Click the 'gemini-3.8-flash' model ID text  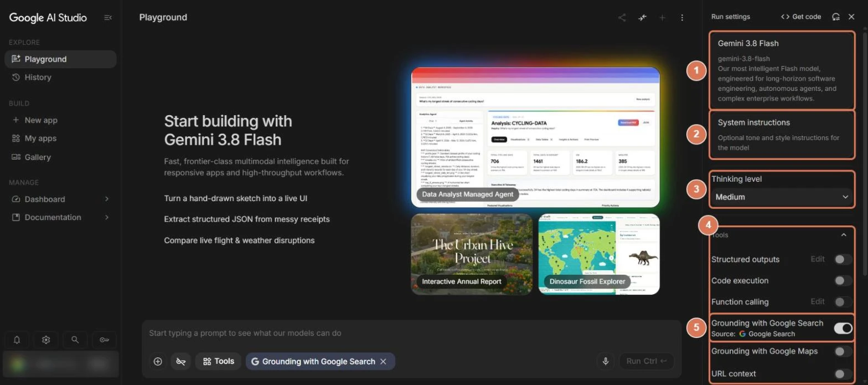pyautogui.click(x=744, y=58)
